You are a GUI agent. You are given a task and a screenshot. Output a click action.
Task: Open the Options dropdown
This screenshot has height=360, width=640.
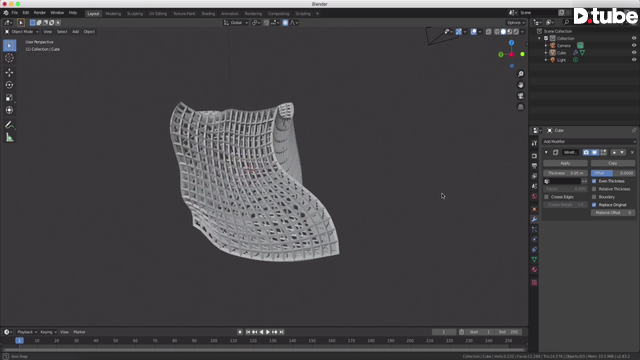[516, 23]
